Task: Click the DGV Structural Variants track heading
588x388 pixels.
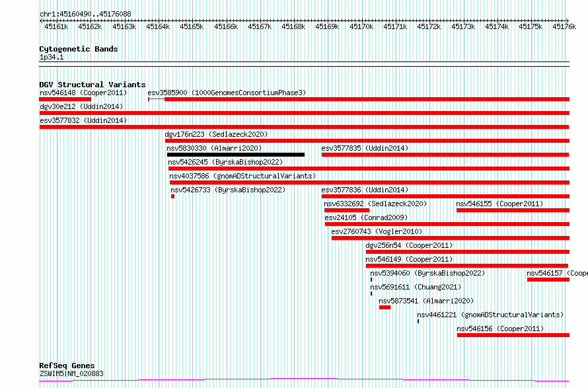Action: tap(92, 85)
